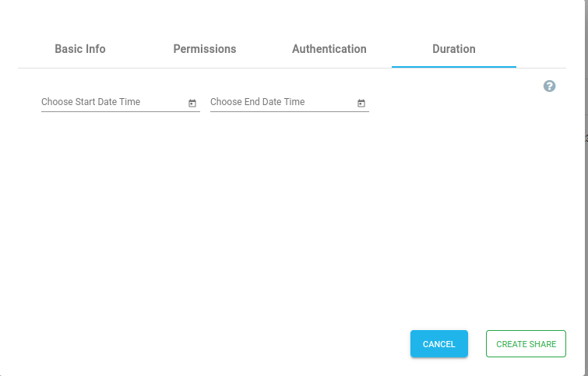Switch to the Basic Info tab
Image resolution: width=588 pixels, height=376 pixels.
click(x=80, y=49)
